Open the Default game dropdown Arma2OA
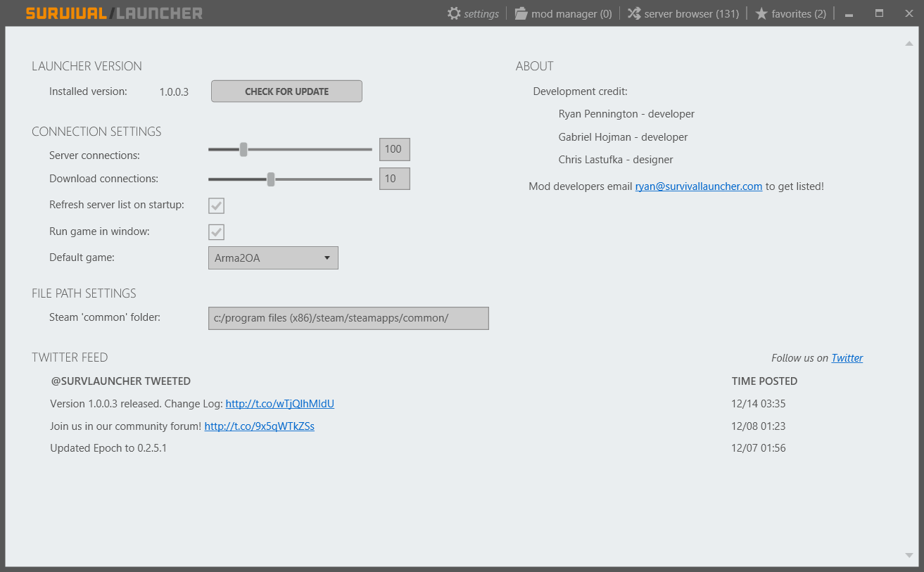The height and width of the screenshot is (572, 924). tap(273, 258)
